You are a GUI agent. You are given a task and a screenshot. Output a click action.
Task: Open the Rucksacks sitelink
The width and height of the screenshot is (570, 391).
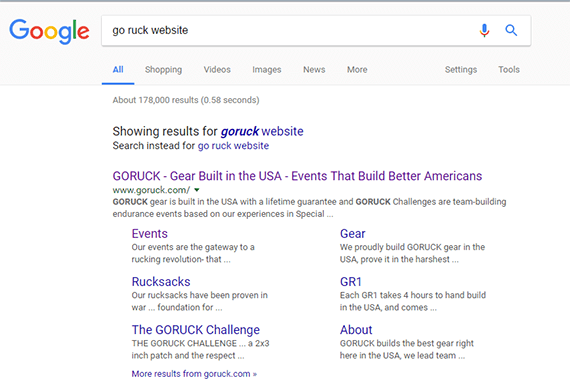[x=161, y=282]
